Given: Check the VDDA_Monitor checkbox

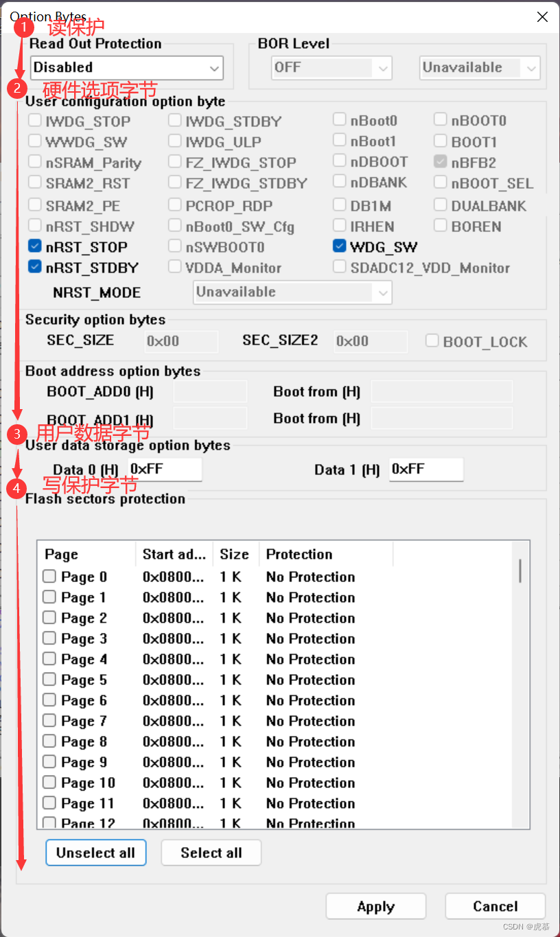Looking at the screenshot, I should pyautogui.click(x=174, y=266).
